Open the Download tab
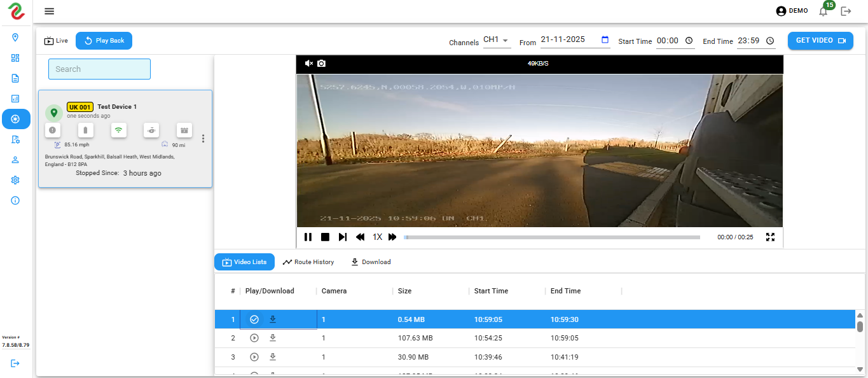 tap(371, 262)
